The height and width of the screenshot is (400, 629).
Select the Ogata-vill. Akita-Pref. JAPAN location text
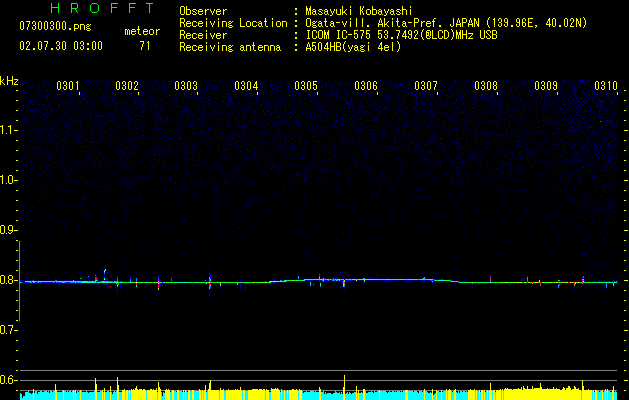pyautogui.click(x=446, y=24)
